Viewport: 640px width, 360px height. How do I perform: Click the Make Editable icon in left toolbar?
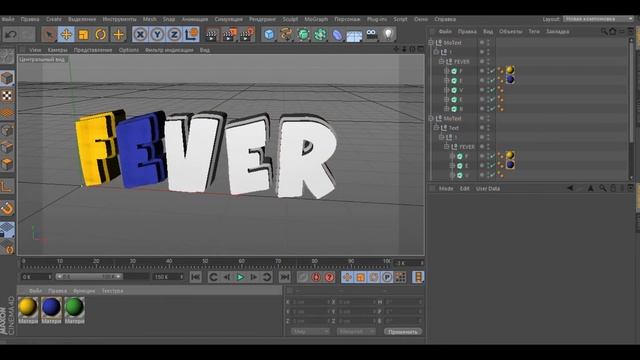(7, 57)
